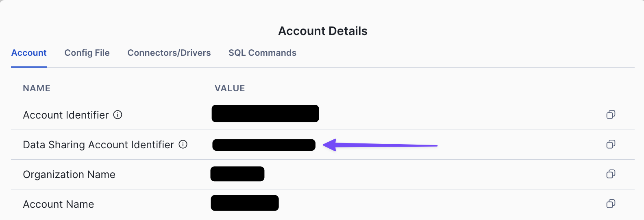Click the VALUE column header
The image size is (644, 220).
click(x=230, y=88)
